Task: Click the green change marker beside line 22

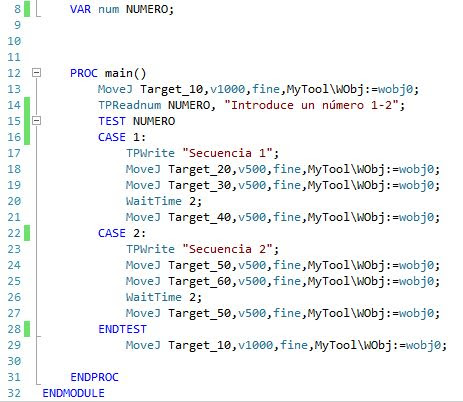Action: coord(27,233)
